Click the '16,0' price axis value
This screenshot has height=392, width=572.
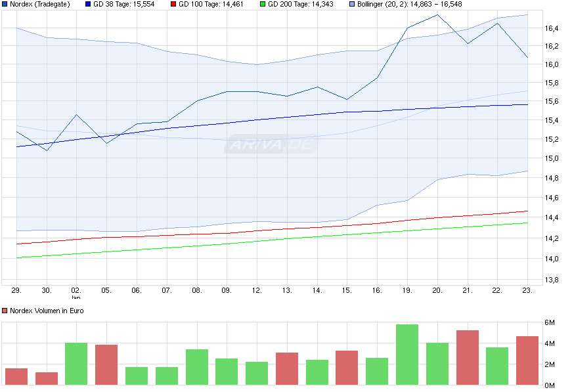[552, 64]
